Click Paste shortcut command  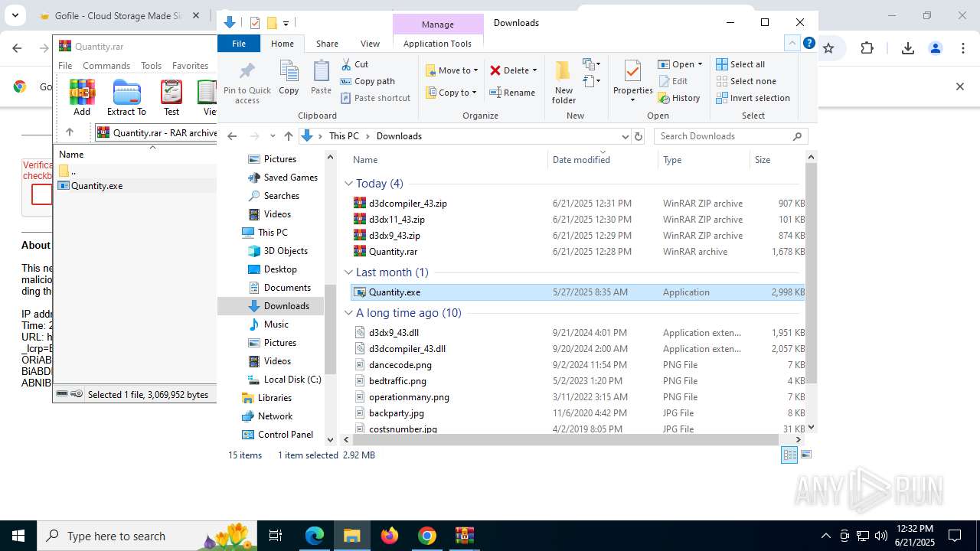click(x=375, y=98)
